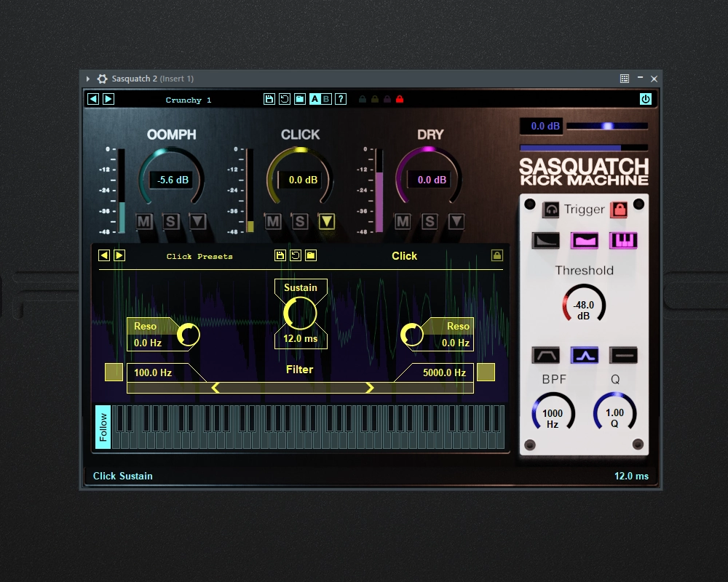Open the plugin options arrow menu
The height and width of the screenshot is (582, 728).
coord(88,79)
